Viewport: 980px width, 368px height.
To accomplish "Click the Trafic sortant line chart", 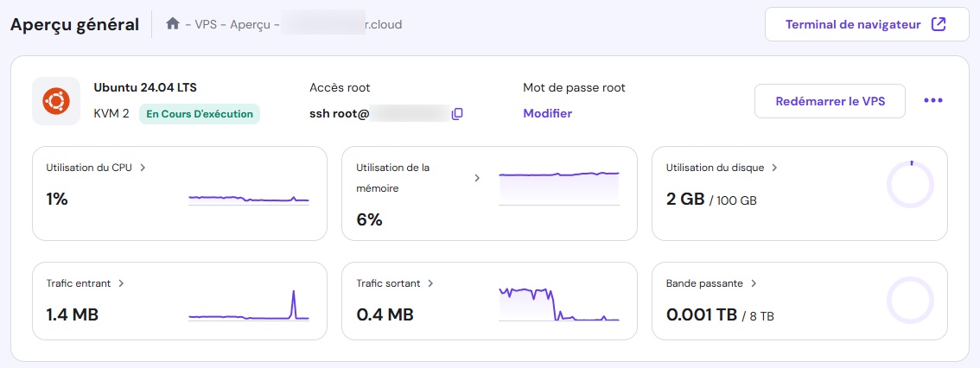I will pyautogui.click(x=559, y=304).
